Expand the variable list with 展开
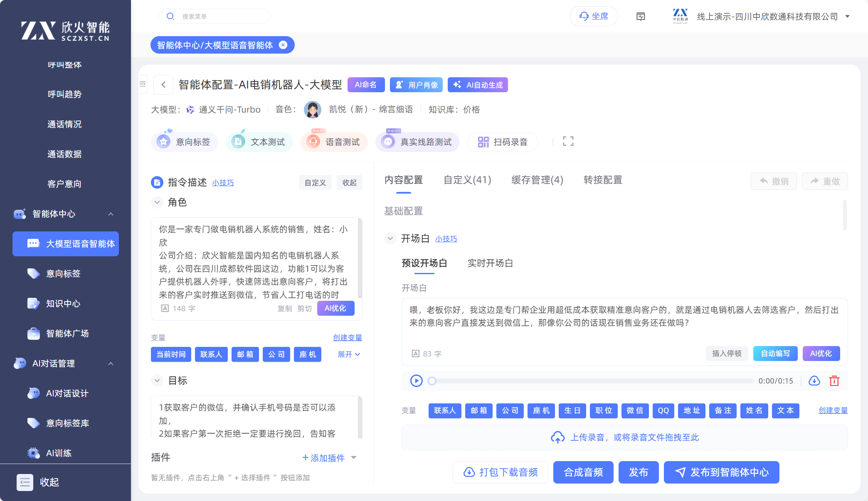The width and height of the screenshot is (868, 501). click(x=348, y=354)
